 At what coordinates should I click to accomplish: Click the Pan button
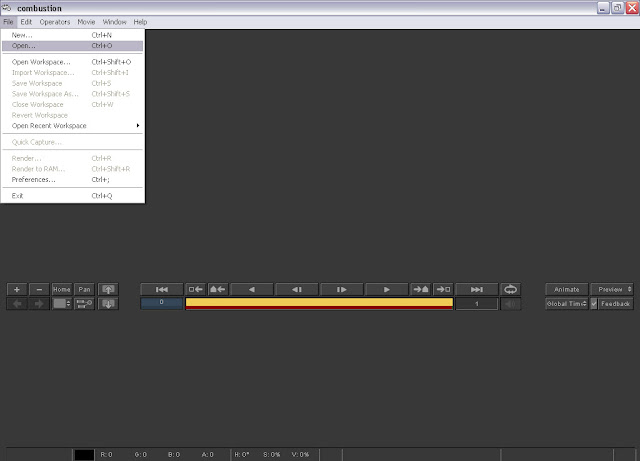84,290
